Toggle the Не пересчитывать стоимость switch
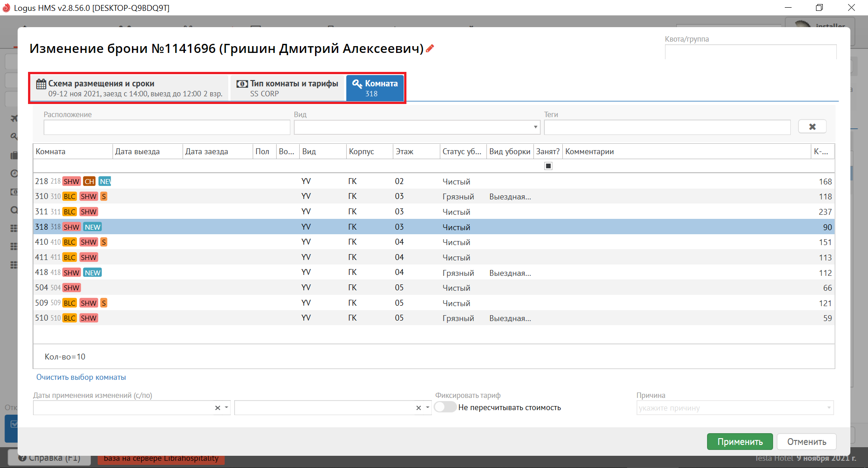This screenshot has height=468, width=868. [x=445, y=407]
